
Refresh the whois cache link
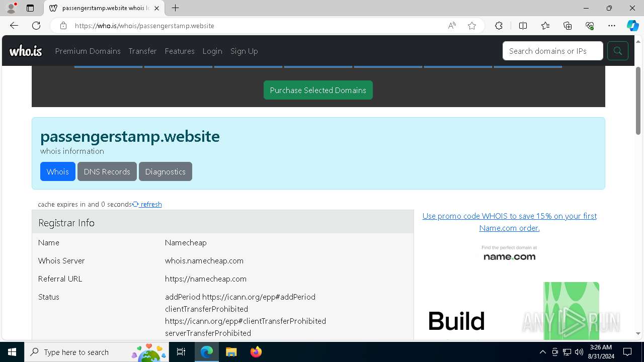(x=147, y=204)
